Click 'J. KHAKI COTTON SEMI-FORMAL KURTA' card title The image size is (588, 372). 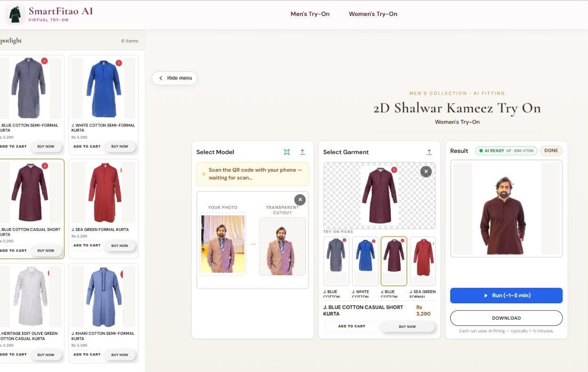pyautogui.click(x=103, y=336)
